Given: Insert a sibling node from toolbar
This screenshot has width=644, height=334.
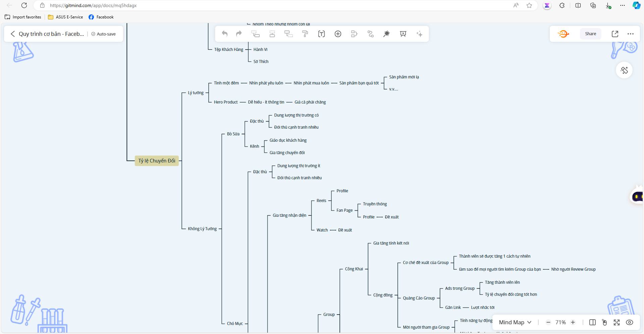Looking at the screenshot, I should click(272, 34).
